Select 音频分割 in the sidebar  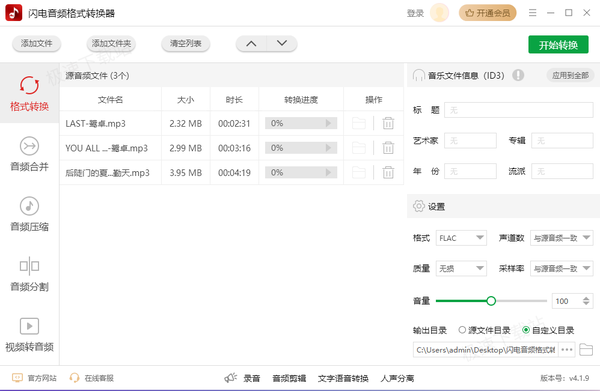pos(29,274)
